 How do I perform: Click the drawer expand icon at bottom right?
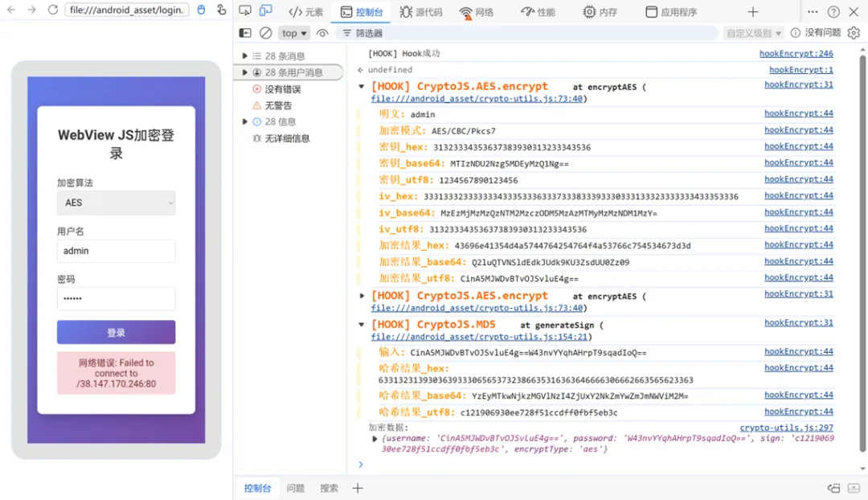click(854, 488)
